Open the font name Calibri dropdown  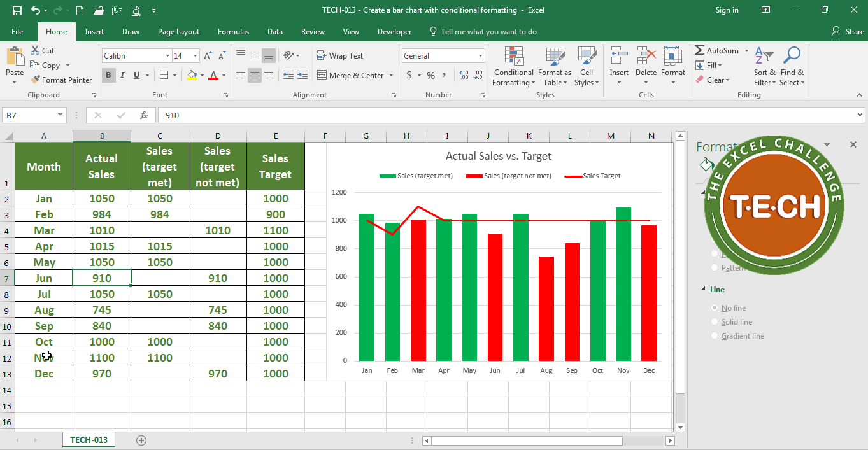167,56
